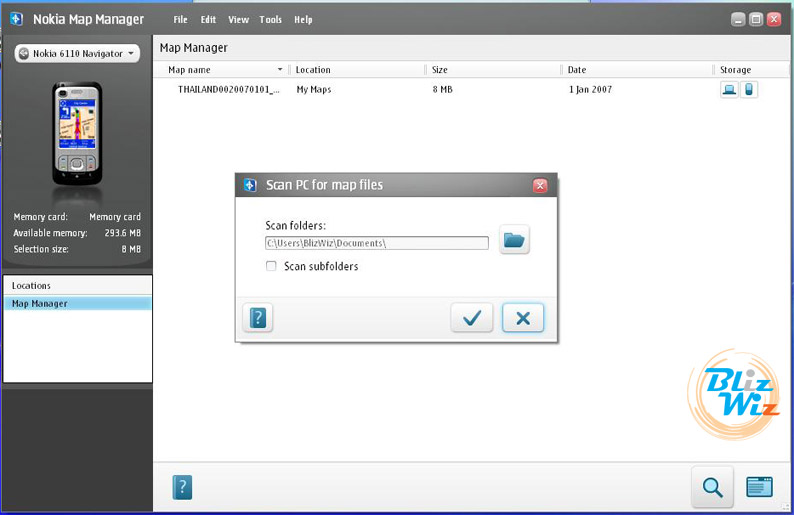Click the Selection size 8 MB value
The image size is (794, 515).
131,249
